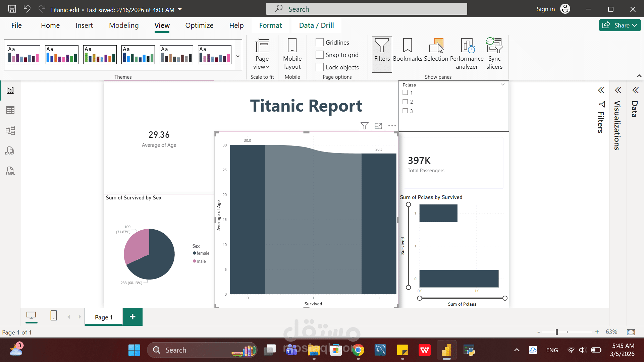644x362 pixels.
Task: Enable the Gridlines checkbox
Action: click(x=320, y=42)
